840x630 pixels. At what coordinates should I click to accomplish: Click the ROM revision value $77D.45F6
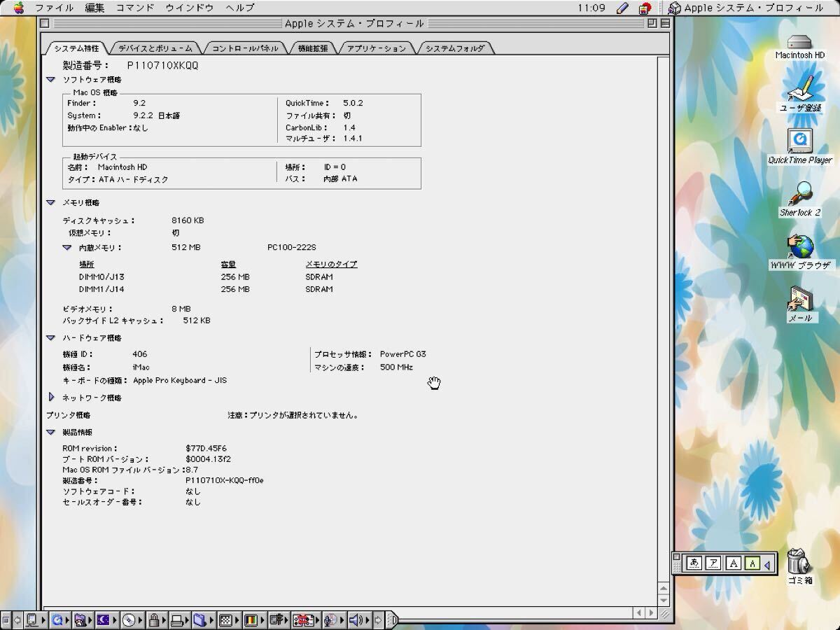[x=206, y=448]
